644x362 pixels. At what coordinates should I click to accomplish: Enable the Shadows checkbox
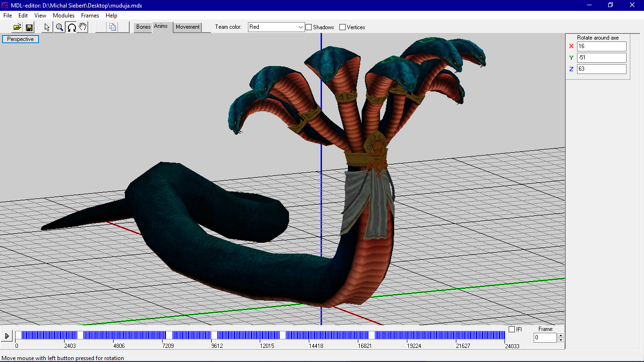(x=309, y=27)
